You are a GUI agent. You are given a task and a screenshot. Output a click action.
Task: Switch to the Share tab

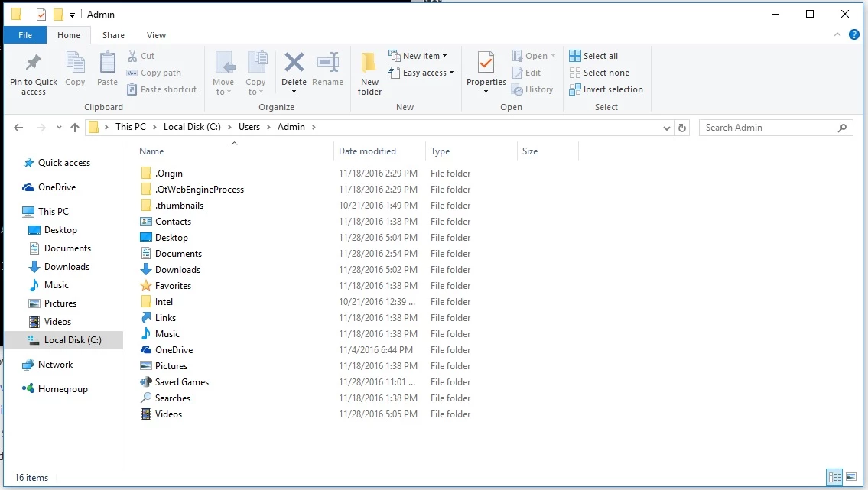(x=113, y=35)
